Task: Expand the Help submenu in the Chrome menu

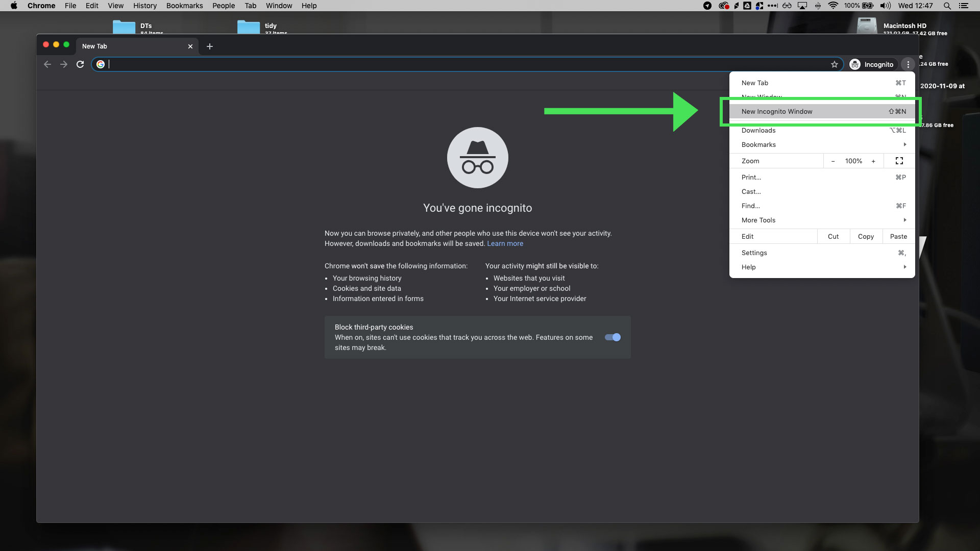Action: (822, 267)
